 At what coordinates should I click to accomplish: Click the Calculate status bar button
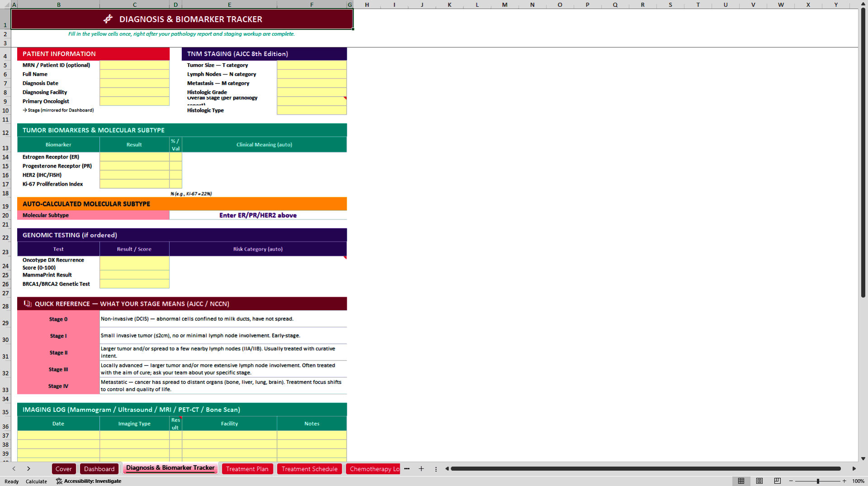(37, 481)
